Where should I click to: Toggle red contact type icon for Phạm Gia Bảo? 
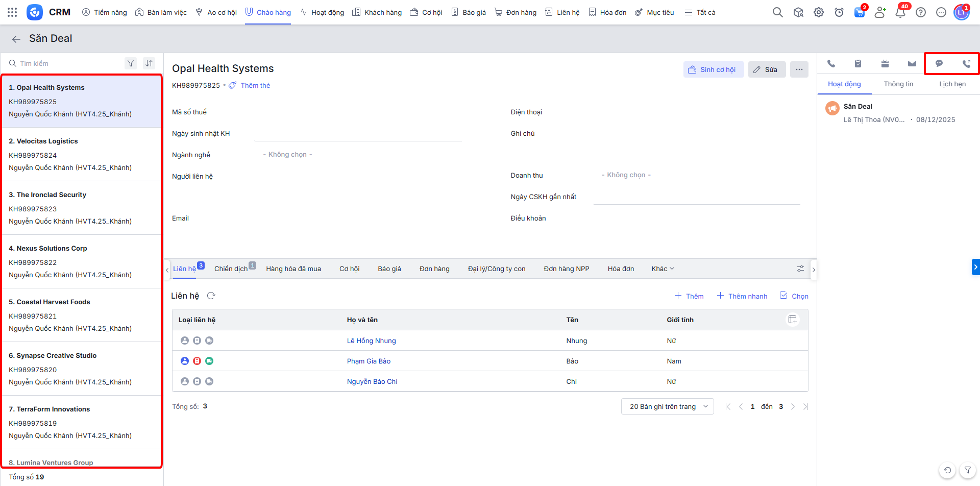click(197, 361)
